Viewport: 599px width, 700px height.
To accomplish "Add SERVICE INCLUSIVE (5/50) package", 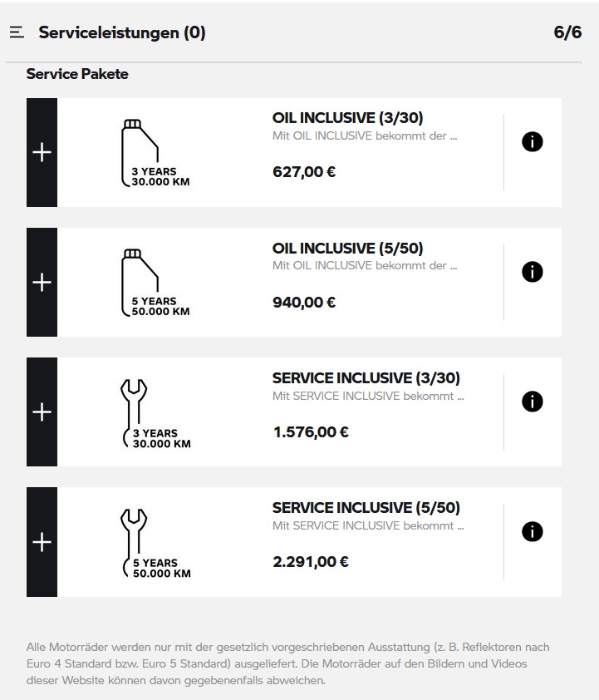I will pyautogui.click(x=42, y=542).
